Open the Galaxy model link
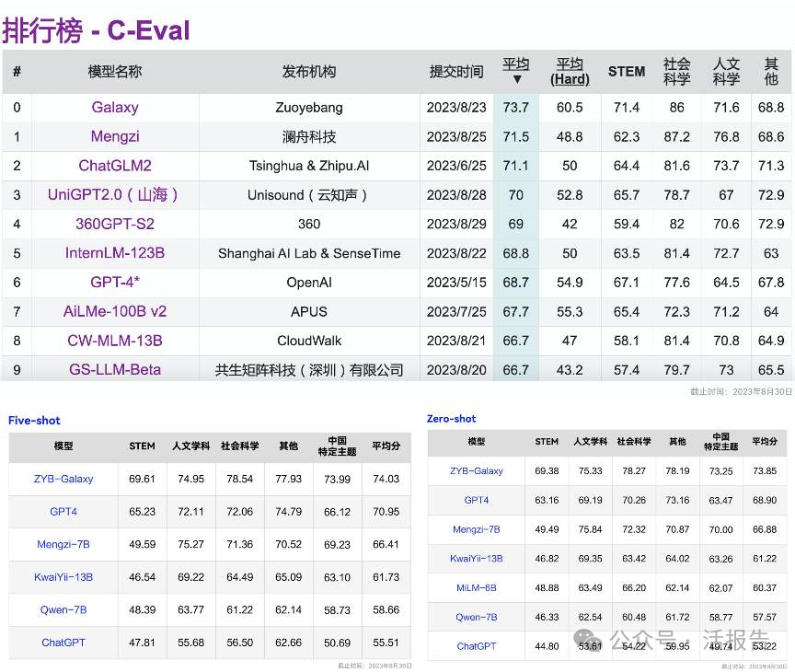 (114, 107)
